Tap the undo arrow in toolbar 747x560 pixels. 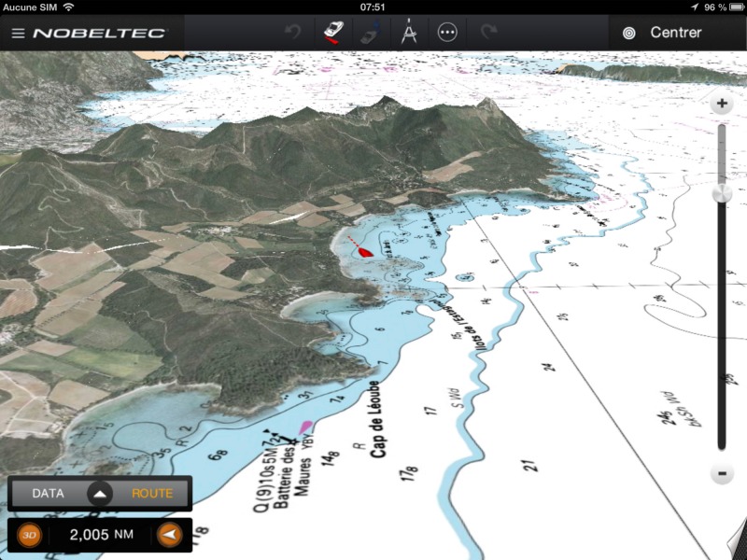293,33
